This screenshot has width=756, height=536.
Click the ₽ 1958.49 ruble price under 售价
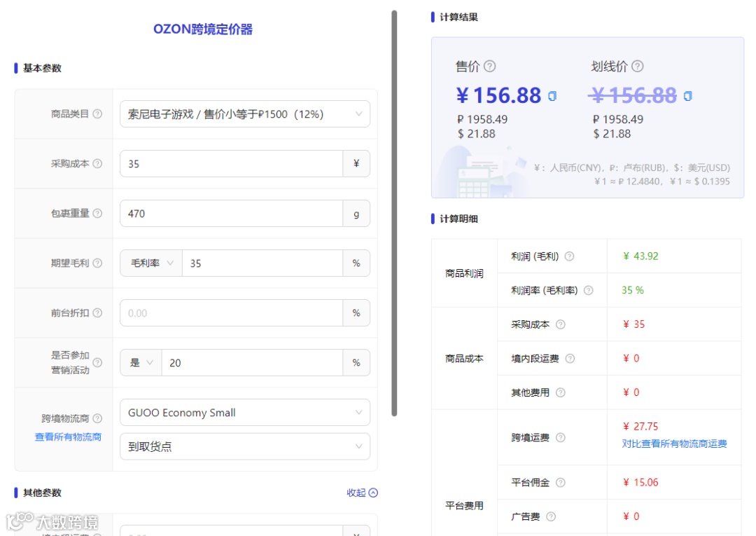pyautogui.click(x=482, y=119)
